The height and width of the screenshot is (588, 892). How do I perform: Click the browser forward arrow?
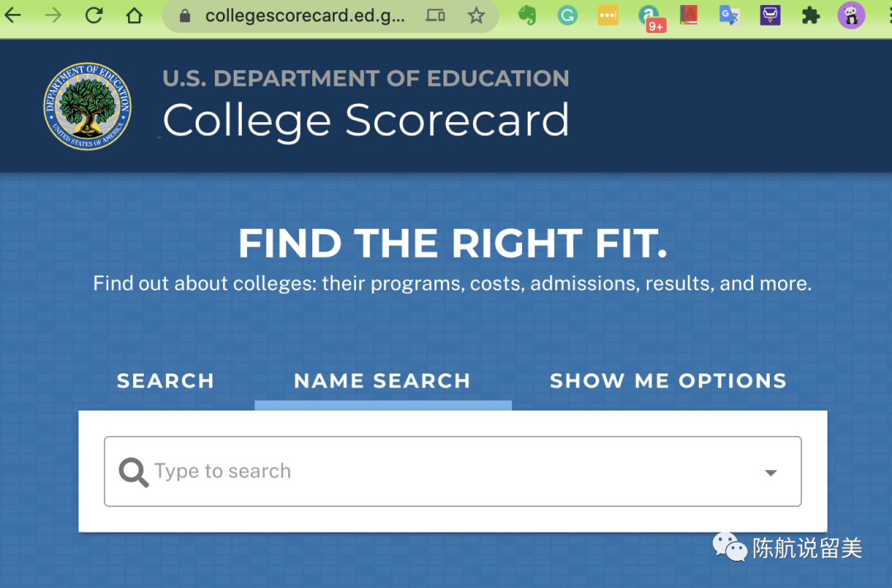pos(54,16)
